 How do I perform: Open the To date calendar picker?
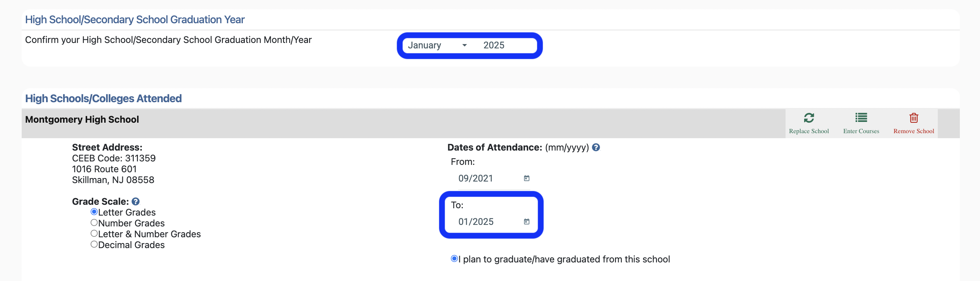point(526,221)
